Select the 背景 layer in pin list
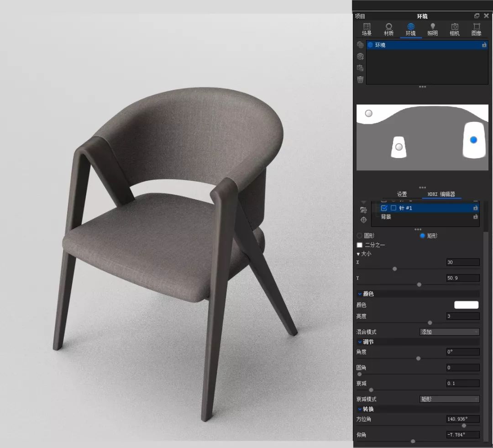The height and width of the screenshot is (448, 493). click(386, 217)
